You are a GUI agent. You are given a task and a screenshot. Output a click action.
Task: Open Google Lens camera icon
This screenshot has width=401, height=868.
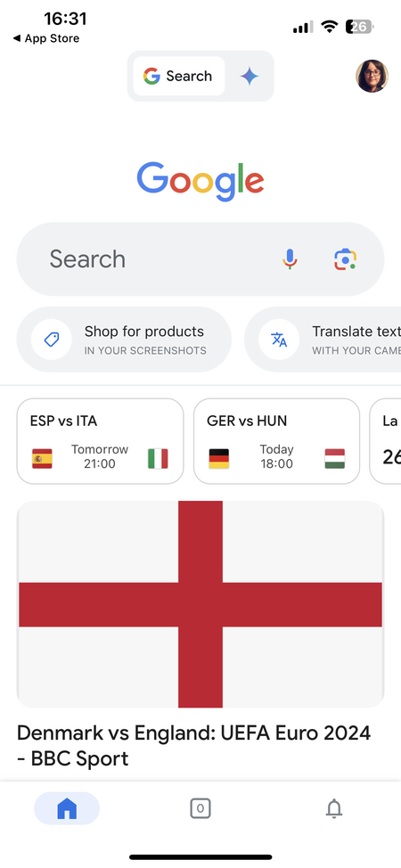345,259
